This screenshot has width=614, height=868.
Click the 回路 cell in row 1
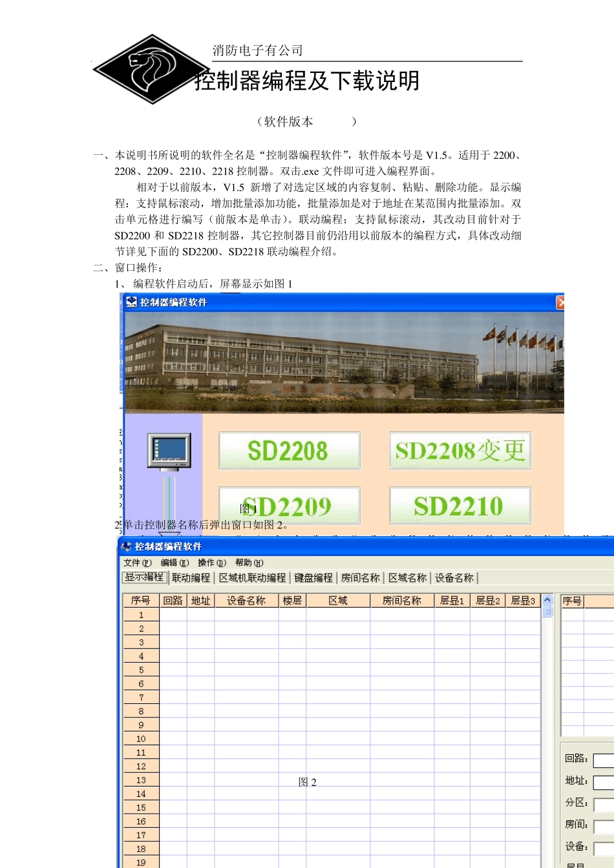point(173,615)
